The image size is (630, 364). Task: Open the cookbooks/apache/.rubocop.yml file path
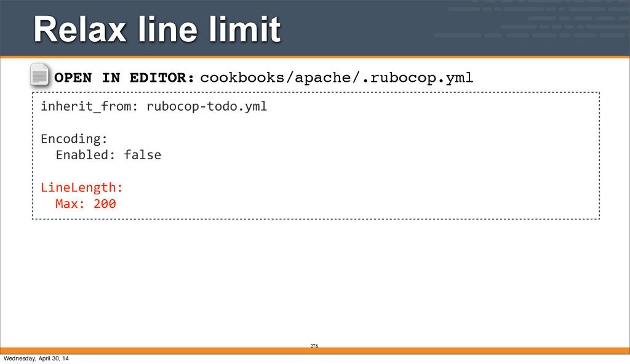[x=337, y=78]
